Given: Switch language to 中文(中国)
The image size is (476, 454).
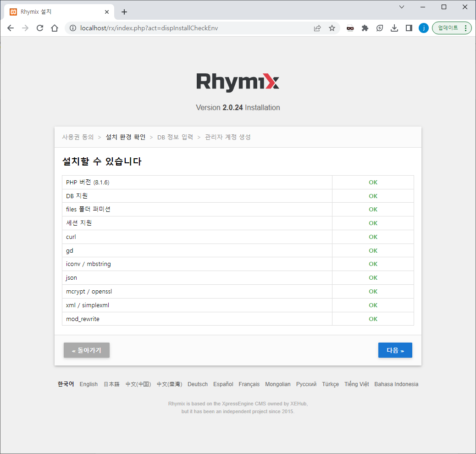Looking at the screenshot, I should point(138,384).
